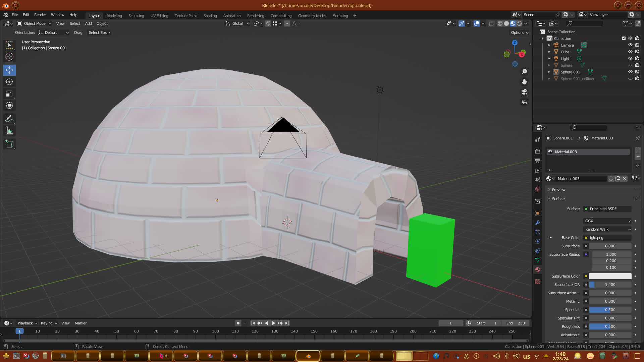The height and width of the screenshot is (362, 644).
Task: Activate the Measure tool
Action: pos(9,131)
